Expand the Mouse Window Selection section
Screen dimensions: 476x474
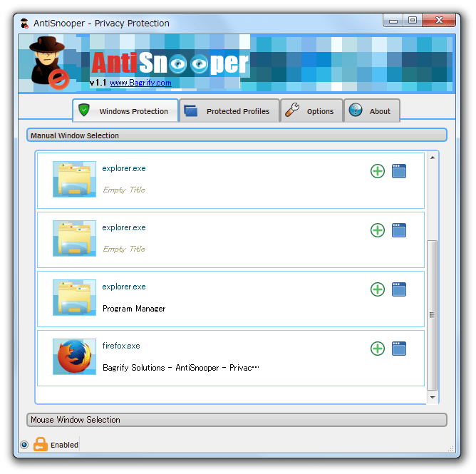237,420
